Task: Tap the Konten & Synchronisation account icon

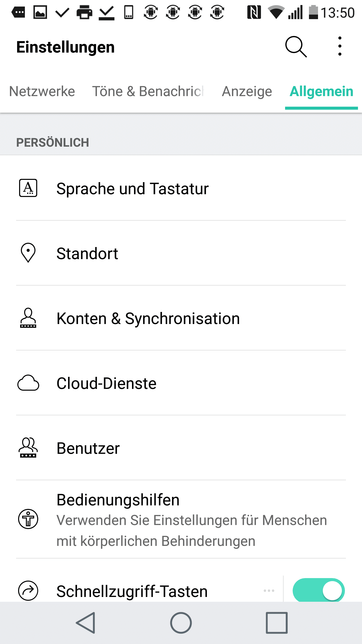Action: pyautogui.click(x=28, y=318)
